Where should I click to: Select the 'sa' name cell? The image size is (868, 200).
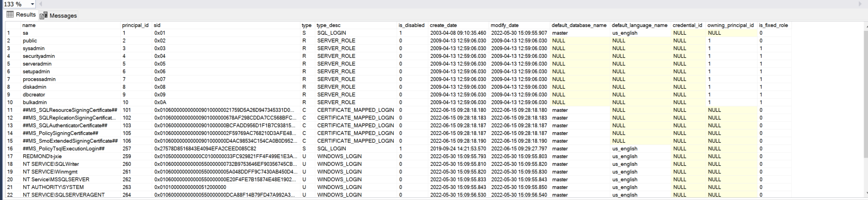point(71,33)
